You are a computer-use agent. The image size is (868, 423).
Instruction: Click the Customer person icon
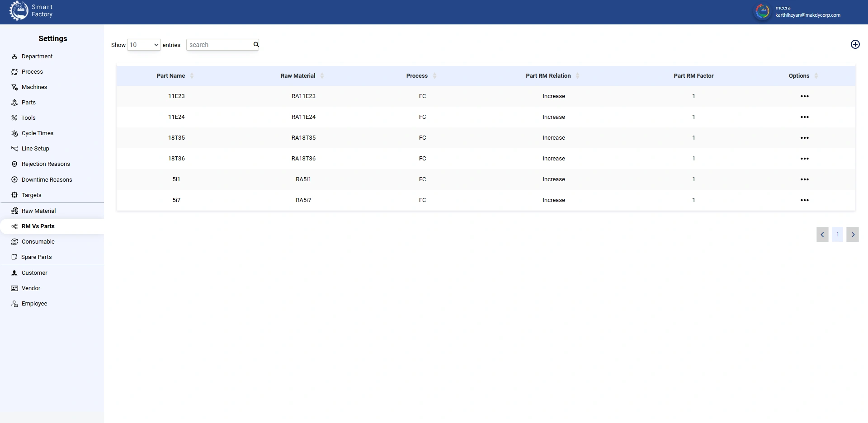point(14,273)
